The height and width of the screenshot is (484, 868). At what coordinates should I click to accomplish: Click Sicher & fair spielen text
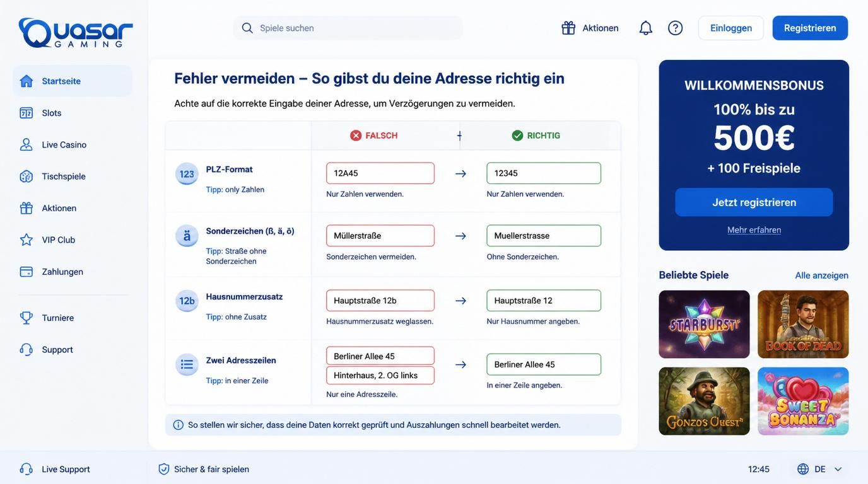pyautogui.click(x=211, y=469)
